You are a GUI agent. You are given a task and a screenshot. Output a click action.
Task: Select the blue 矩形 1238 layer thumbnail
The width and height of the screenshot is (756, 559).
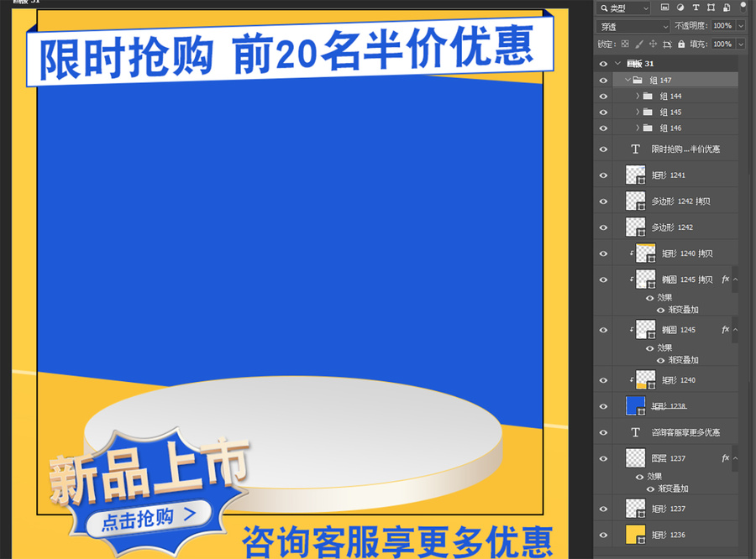coord(636,405)
